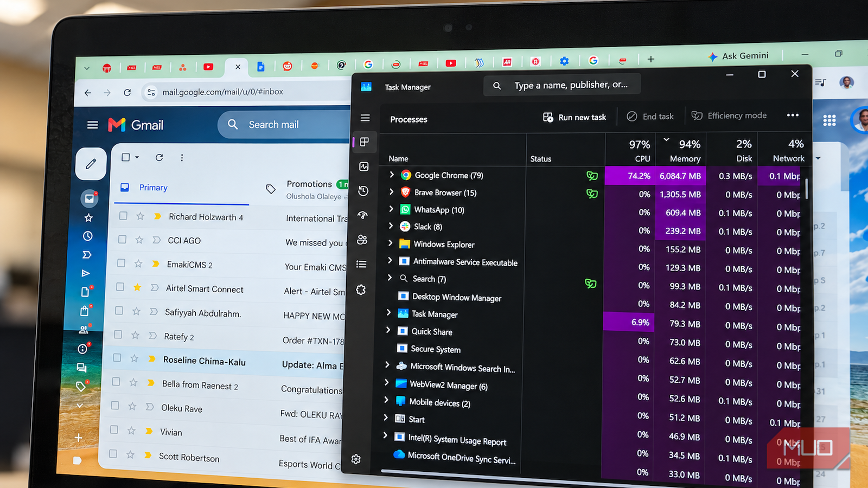
Task: Click the Gmail Search mail box
Action: pos(285,125)
